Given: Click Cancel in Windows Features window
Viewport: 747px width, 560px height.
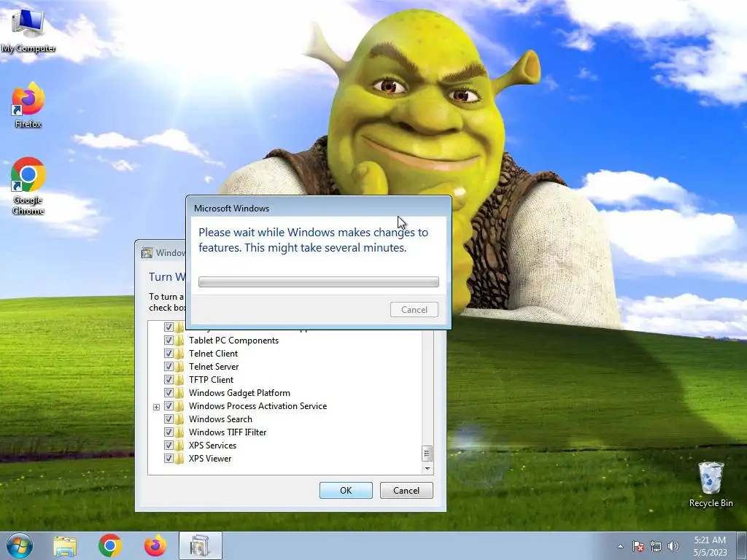Looking at the screenshot, I should point(406,491).
